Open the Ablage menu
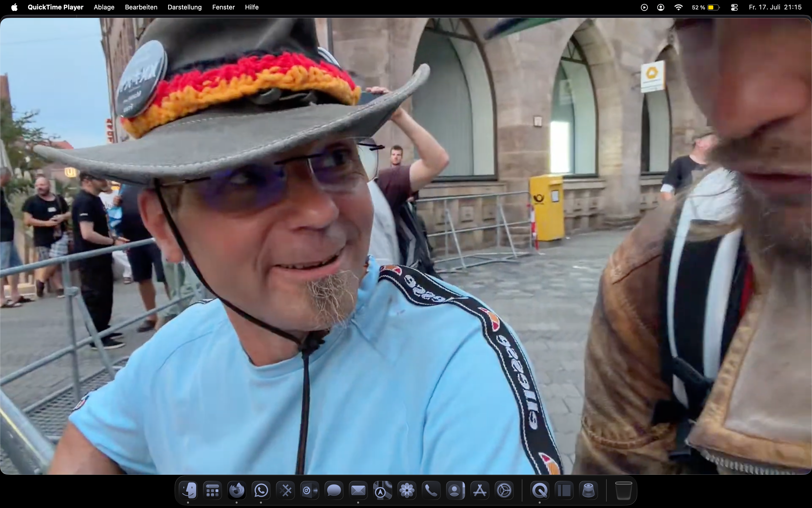 coord(104,7)
